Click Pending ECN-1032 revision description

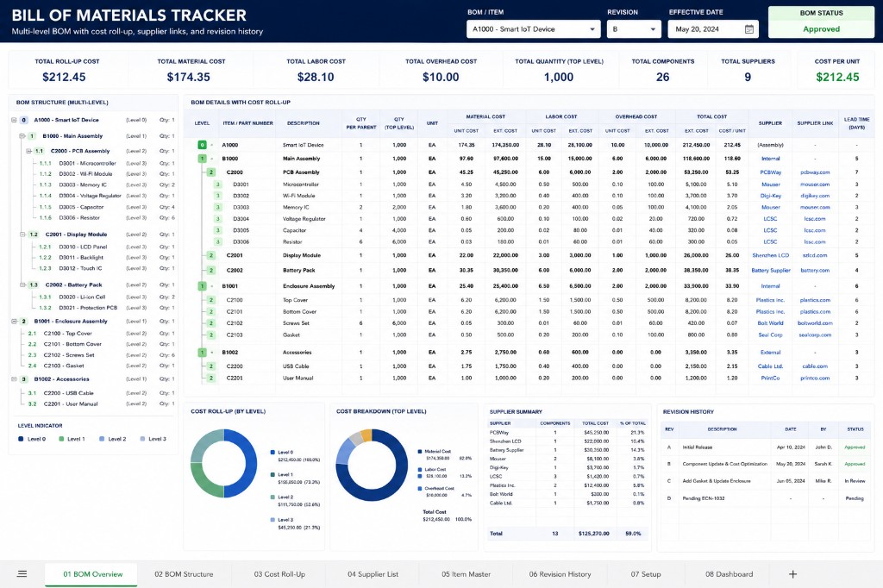pyautogui.click(x=704, y=498)
